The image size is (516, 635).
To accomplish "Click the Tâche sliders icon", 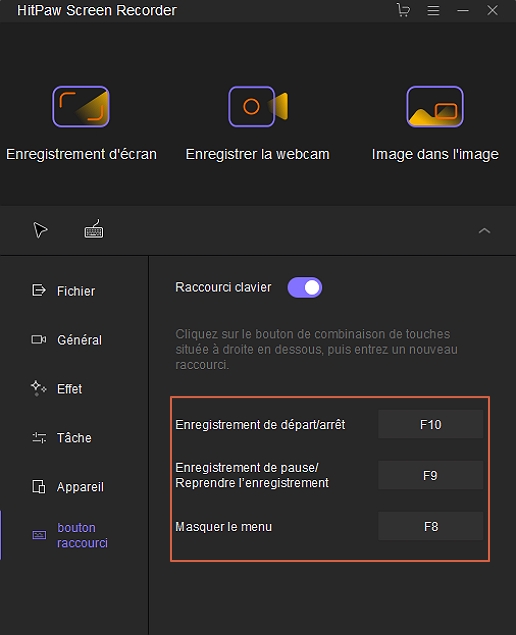I will 39,437.
